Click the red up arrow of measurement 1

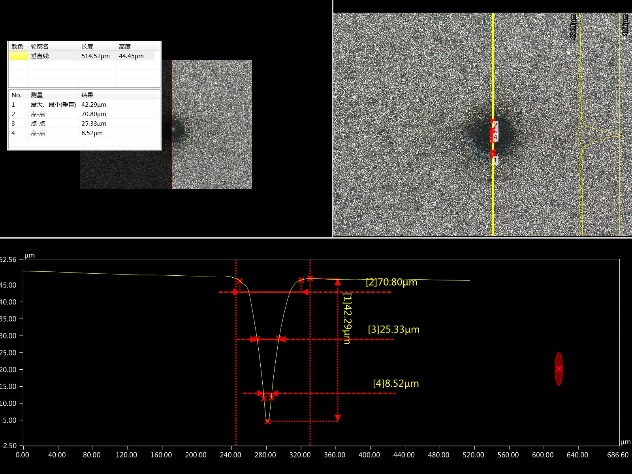click(338, 282)
